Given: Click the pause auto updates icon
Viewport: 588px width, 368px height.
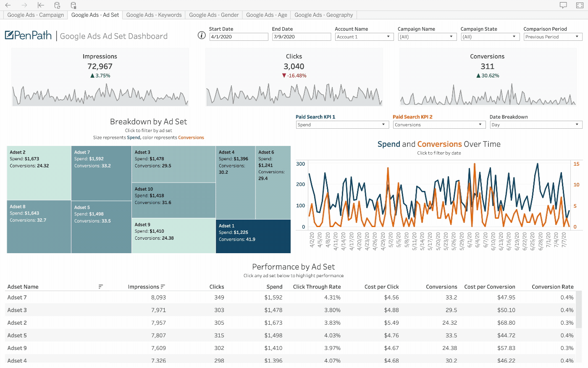Looking at the screenshot, I should pyautogui.click(x=73, y=5).
